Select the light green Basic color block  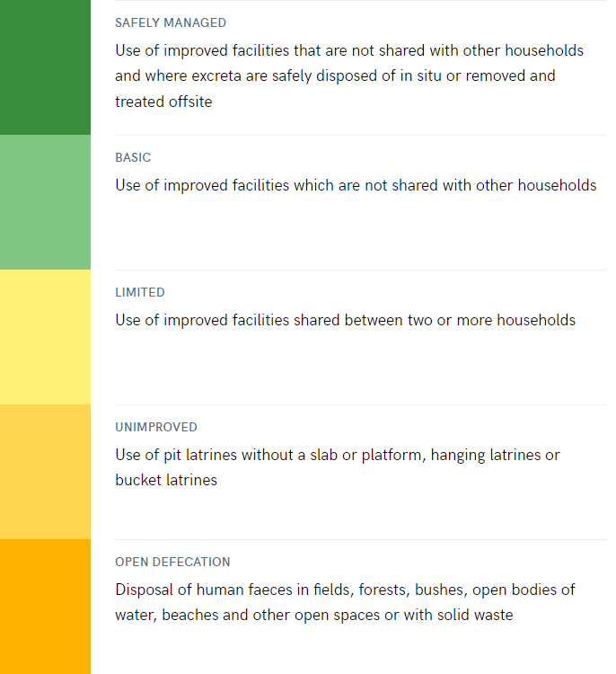pos(45,202)
